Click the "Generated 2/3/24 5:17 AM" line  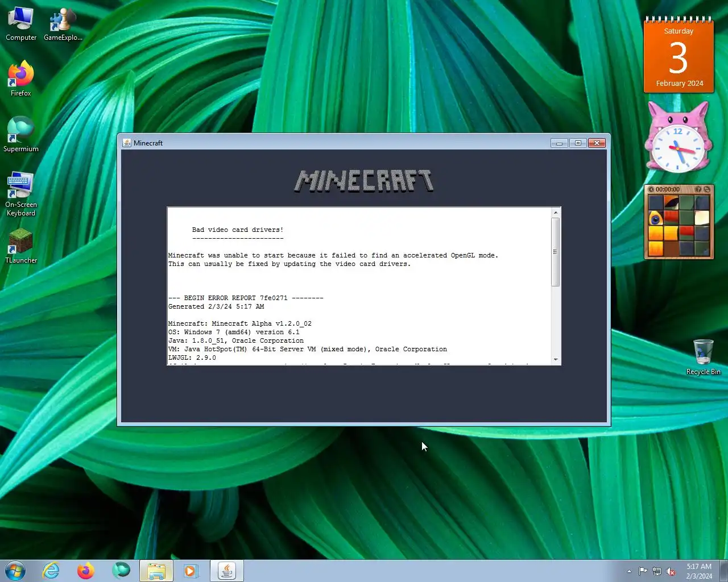(x=216, y=306)
